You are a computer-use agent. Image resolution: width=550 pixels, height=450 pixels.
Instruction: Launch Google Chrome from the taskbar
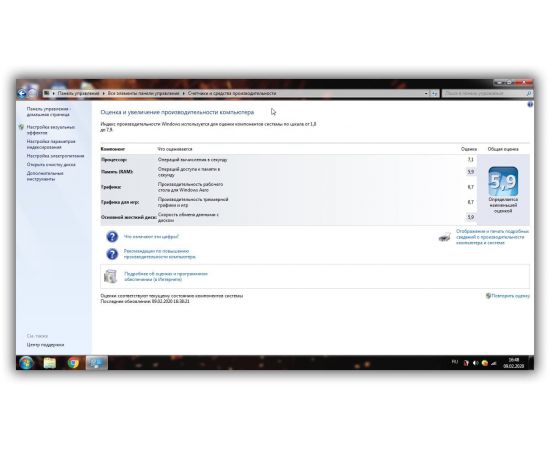pyautogui.click(x=73, y=363)
